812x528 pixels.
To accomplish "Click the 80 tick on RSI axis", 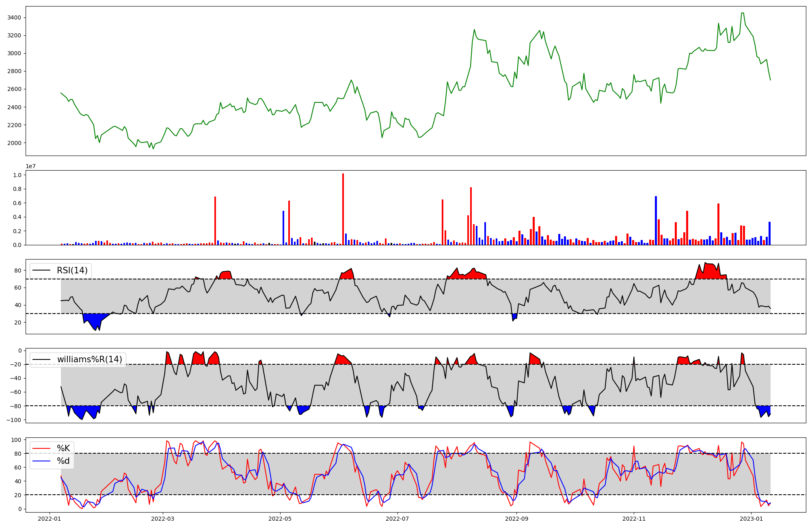I will [18, 270].
